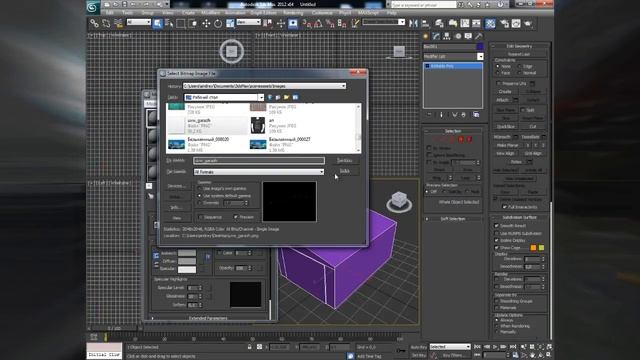
Task: Click Configure Modifier Sets icon
Action: tap(476, 115)
